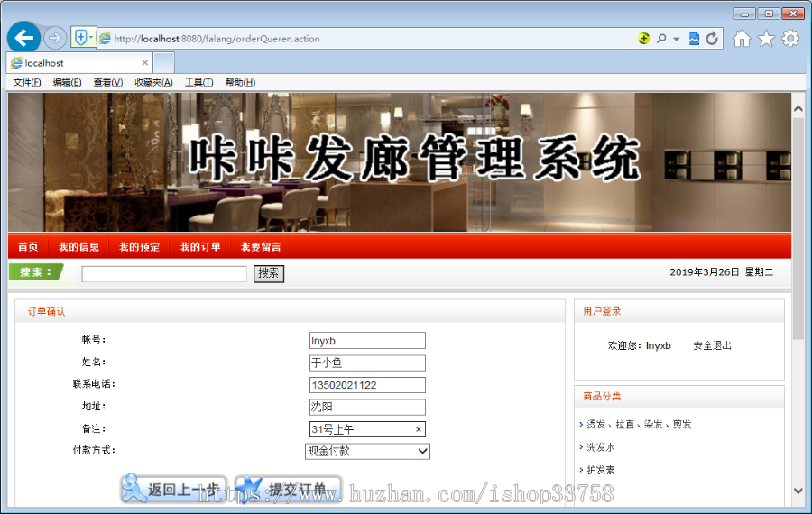Click the site search input field
Viewport: 812px width, 514px height.
(x=164, y=274)
